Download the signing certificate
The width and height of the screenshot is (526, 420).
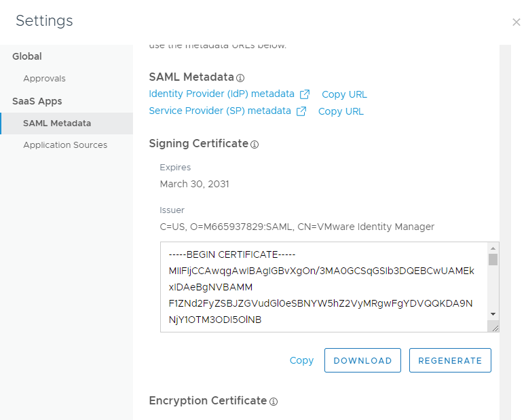click(362, 361)
